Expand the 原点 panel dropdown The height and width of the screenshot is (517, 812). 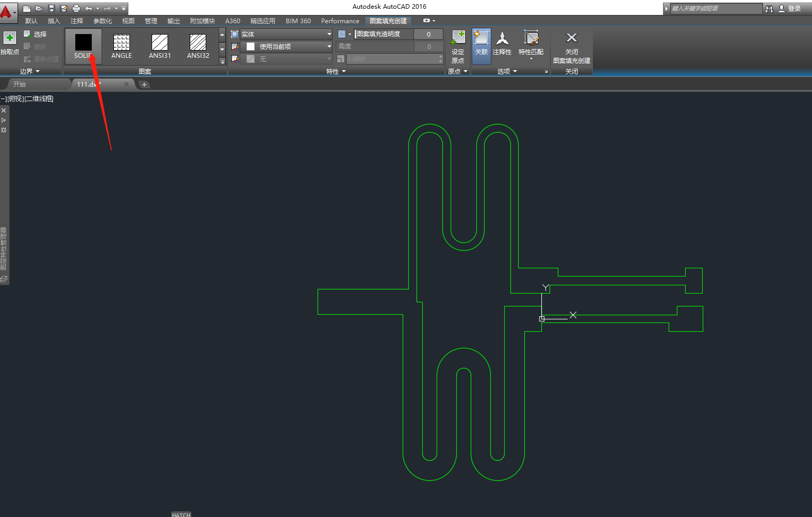pyautogui.click(x=458, y=71)
